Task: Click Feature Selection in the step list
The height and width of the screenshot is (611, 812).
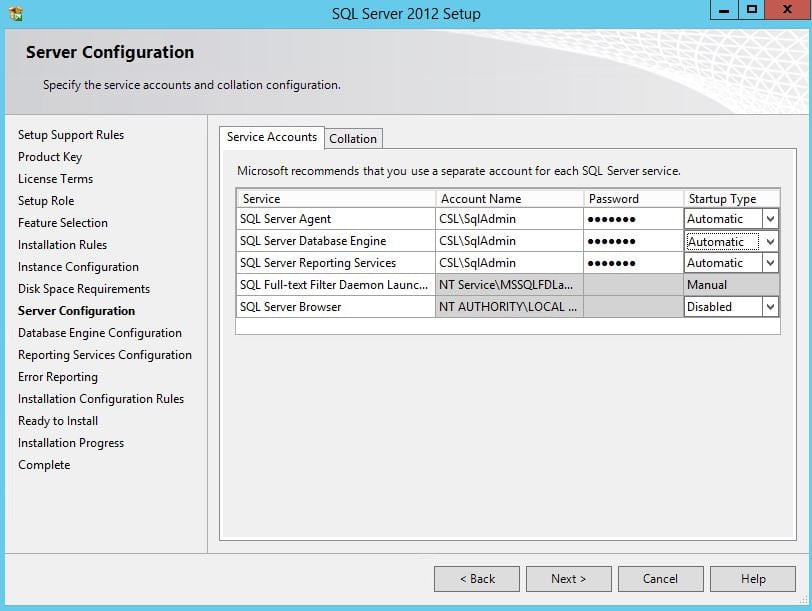Action: (x=63, y=223)
